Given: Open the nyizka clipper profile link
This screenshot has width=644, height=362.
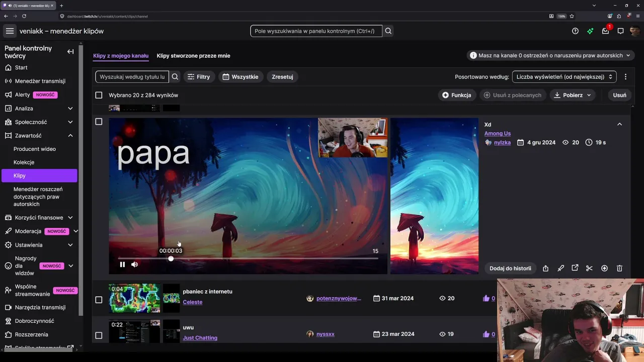Looking at the screenshot, I should [x=502, y=142].
